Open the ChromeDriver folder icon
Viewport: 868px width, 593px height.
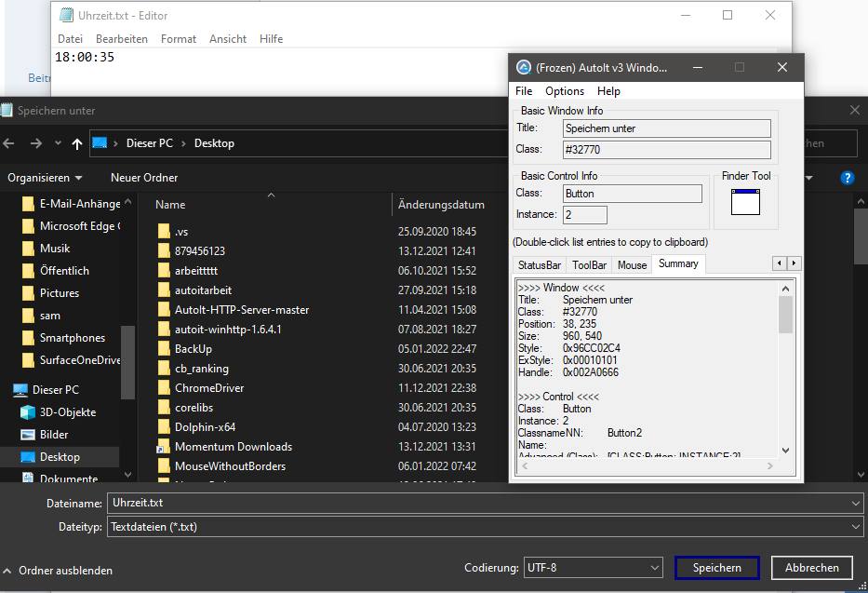coord(164,388)
